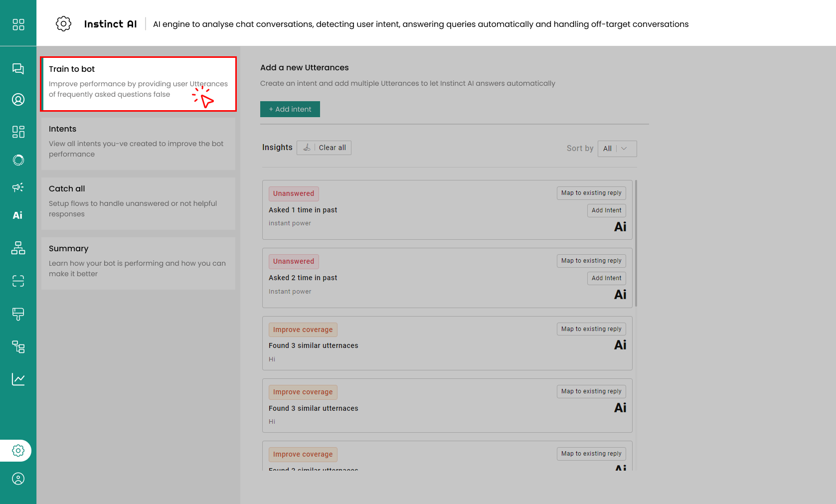
Task: Click Add Intent on first Unanswered card
Action: point(606,210)
